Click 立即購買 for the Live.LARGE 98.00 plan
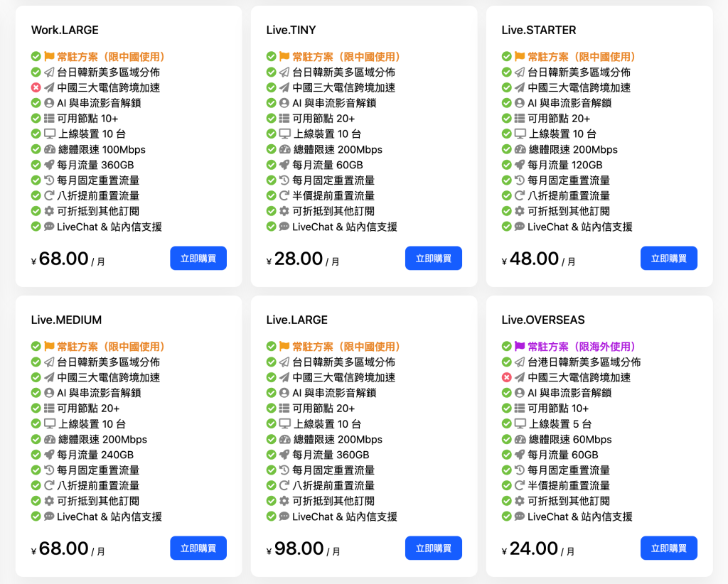This screenshot has height=584, width=728. pyautogui.click(x=433, y=548)
